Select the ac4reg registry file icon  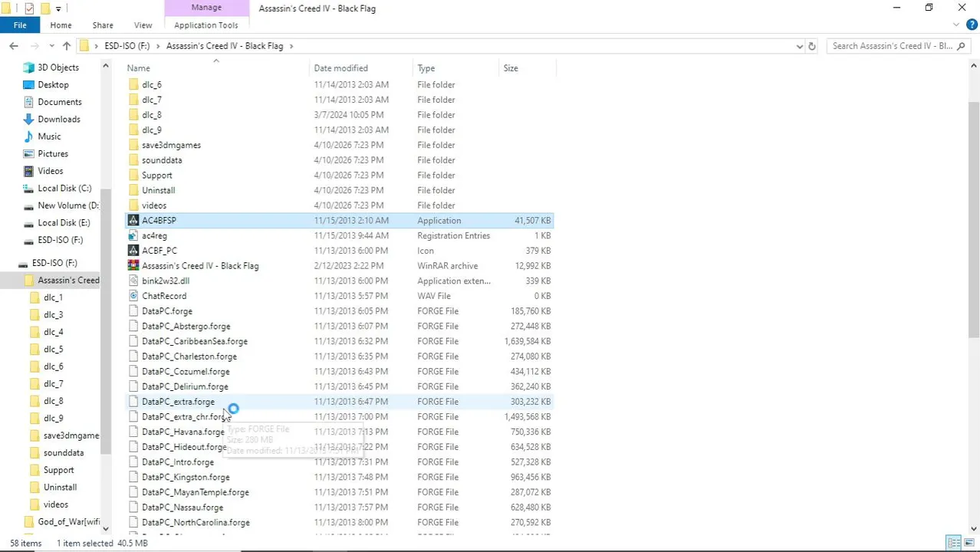coord(134,235)
